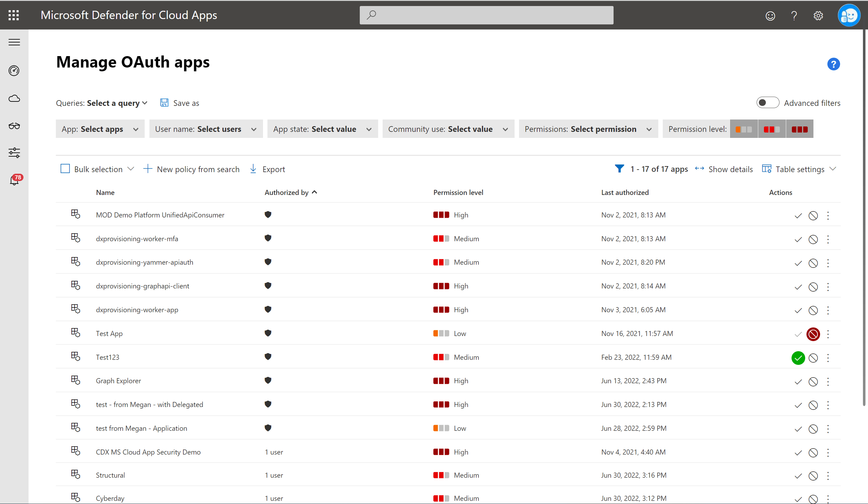Open the app launcher waffle icon
The height and width of the screenshot is (504, 868).
(14, 15)
